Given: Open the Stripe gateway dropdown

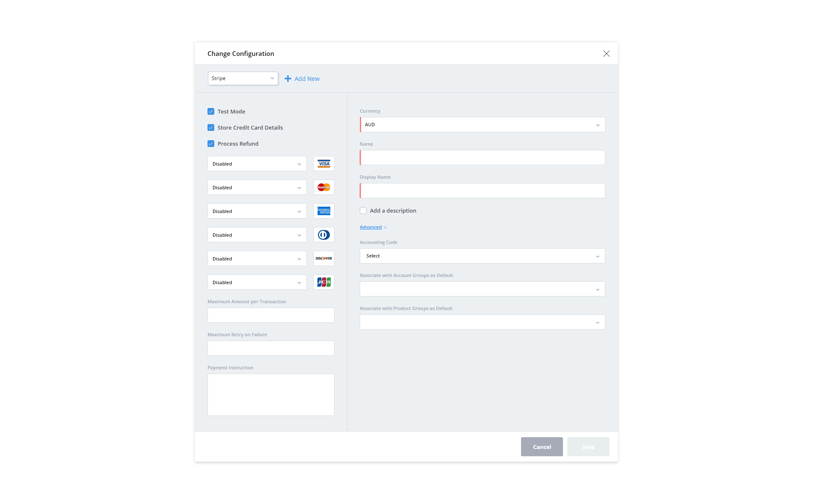Looking at the screenshot, I should (243, 78).
